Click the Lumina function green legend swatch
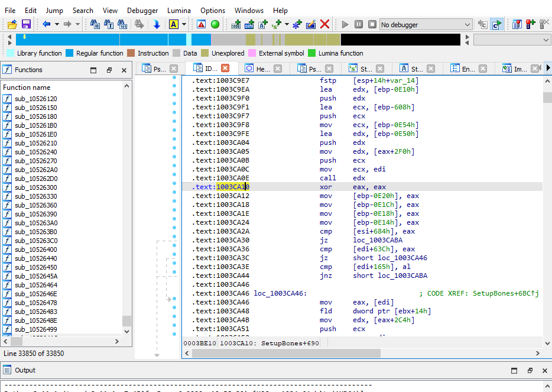Viewport: 552px width, 392px height. (x=311, y=53)
